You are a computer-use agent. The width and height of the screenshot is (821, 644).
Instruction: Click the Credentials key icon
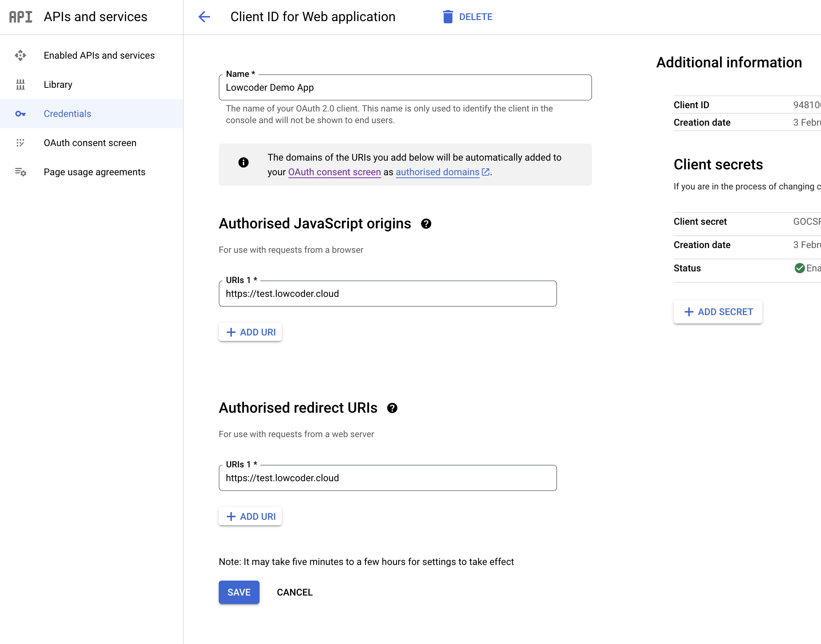(x=20, y=114)
